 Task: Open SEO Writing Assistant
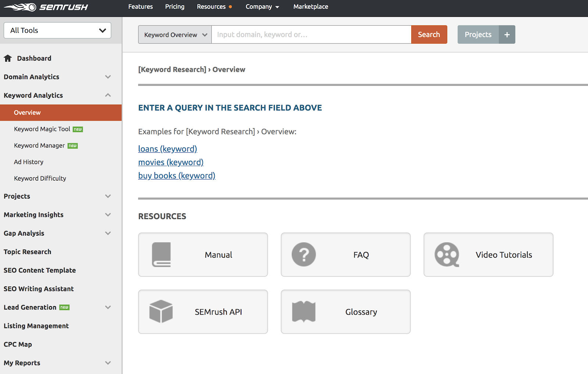click(39, 289)
